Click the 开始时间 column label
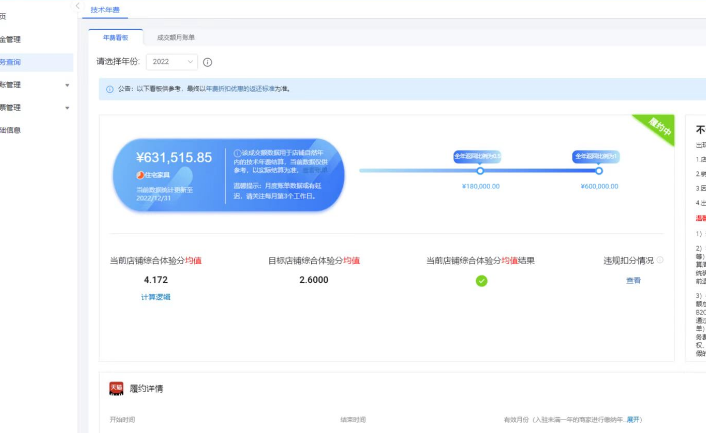The image size is (706, 433). [122, 419]
